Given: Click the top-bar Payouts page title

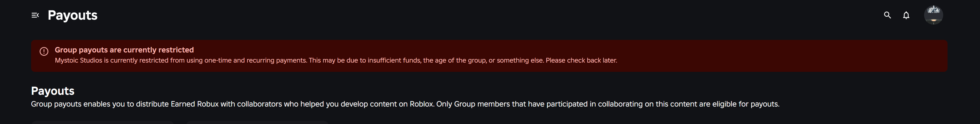Looking at the screenshot, I should pyautogui.click(x=72, y=15).
